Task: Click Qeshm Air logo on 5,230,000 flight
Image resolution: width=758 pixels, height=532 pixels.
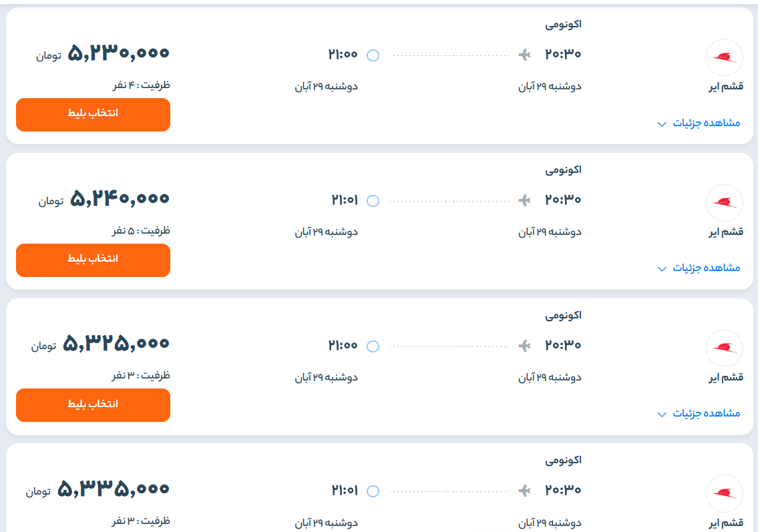Action: click(724, 57)
